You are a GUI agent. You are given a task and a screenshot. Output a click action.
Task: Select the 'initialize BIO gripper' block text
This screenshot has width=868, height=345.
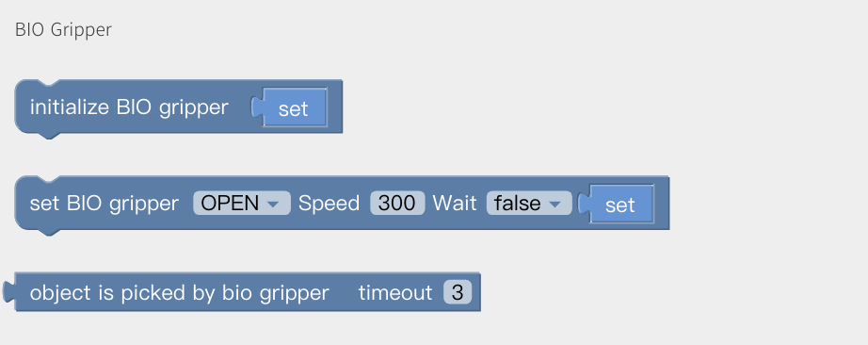(x=128, y=107)
